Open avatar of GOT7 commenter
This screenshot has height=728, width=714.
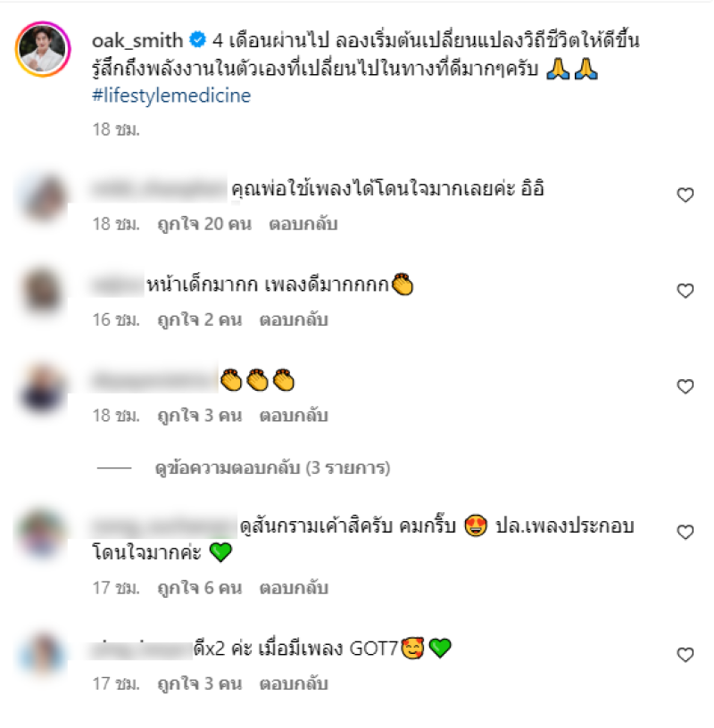tap(43, 655)
